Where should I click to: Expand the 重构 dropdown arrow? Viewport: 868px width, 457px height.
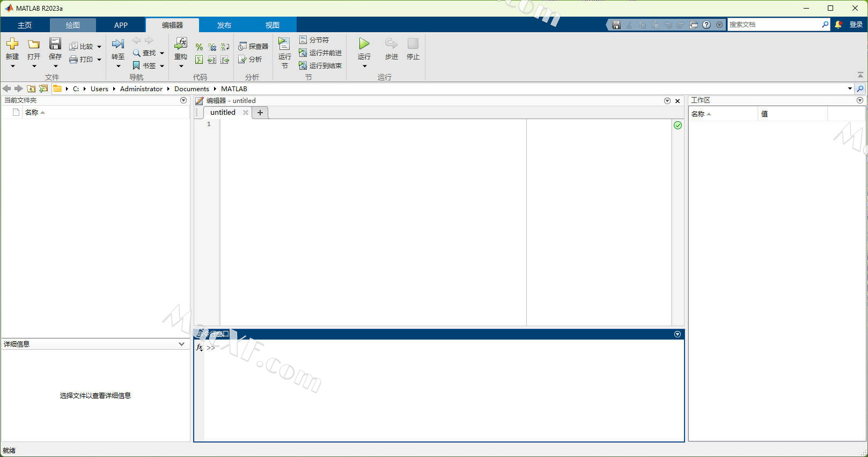tap(181, 66)
